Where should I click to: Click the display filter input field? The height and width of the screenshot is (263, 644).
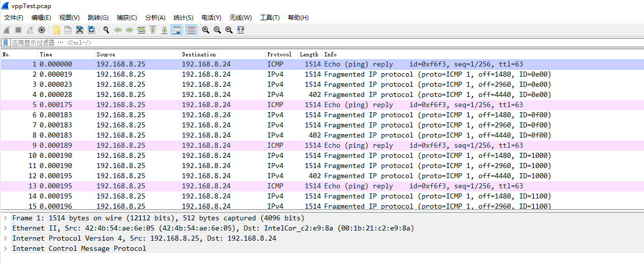click(x=325, y=43)
